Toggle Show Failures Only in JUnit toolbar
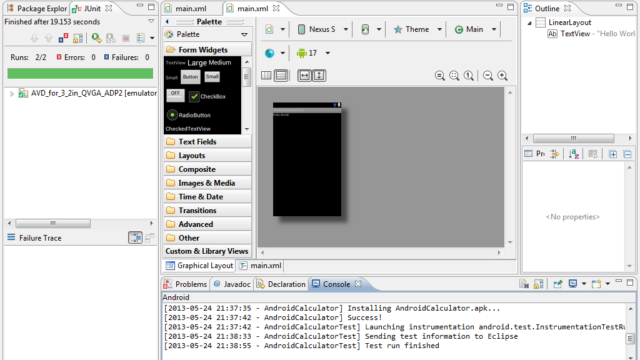 click(x=63, y=38)
